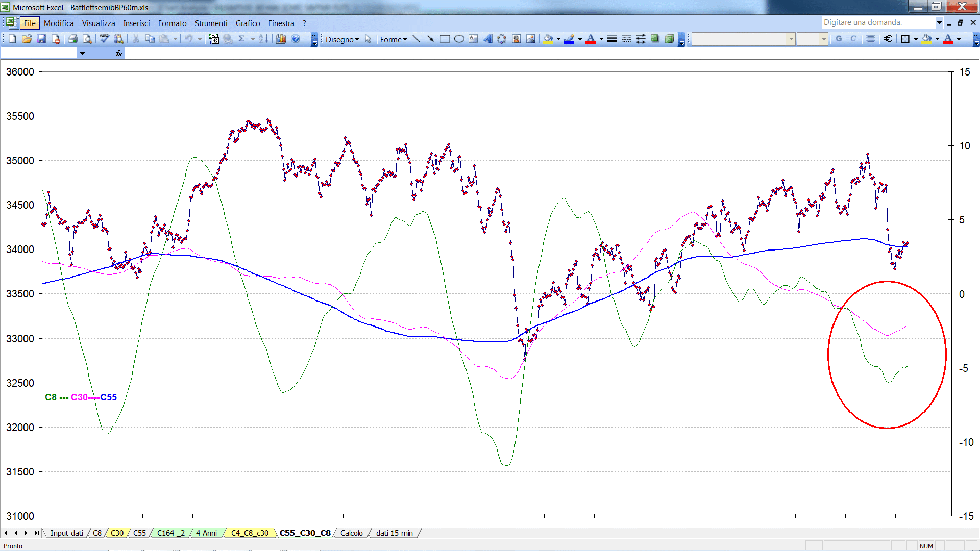Run the ABC spelling check

104,39
